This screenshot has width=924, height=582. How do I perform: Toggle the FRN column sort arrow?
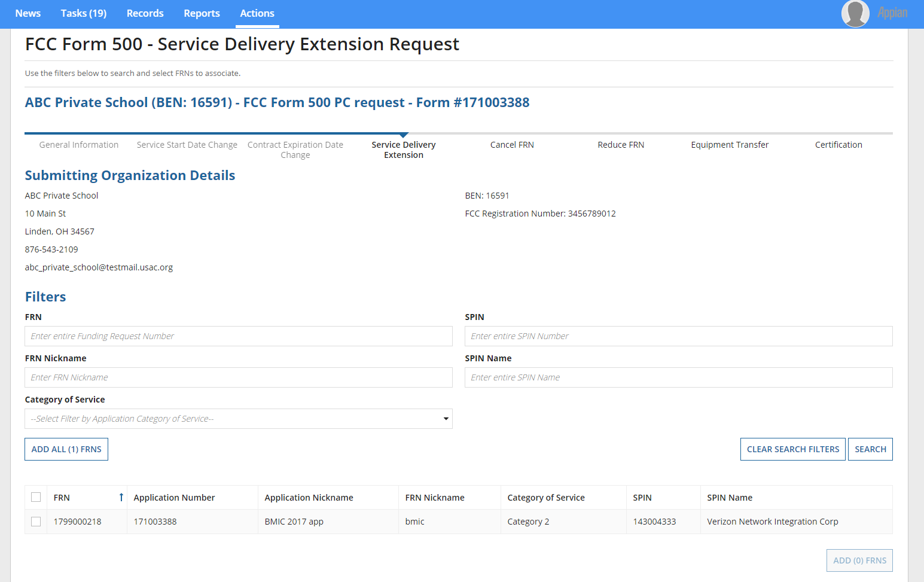click(x=121, y=497)
